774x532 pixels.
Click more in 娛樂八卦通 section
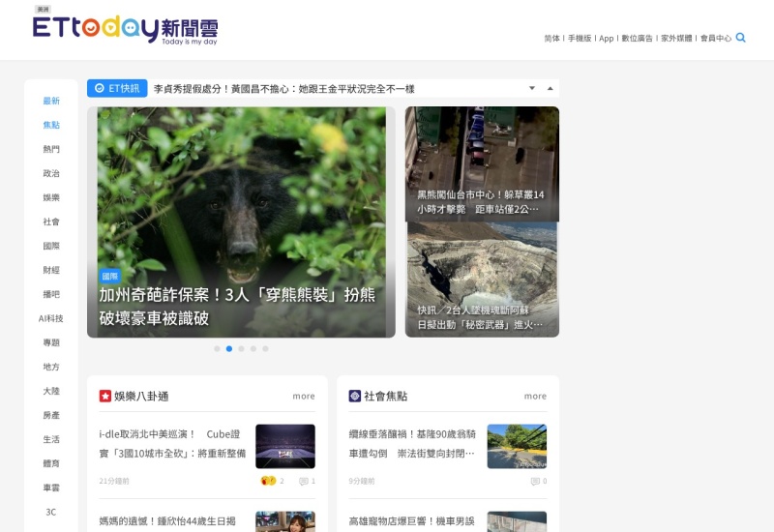304,396
